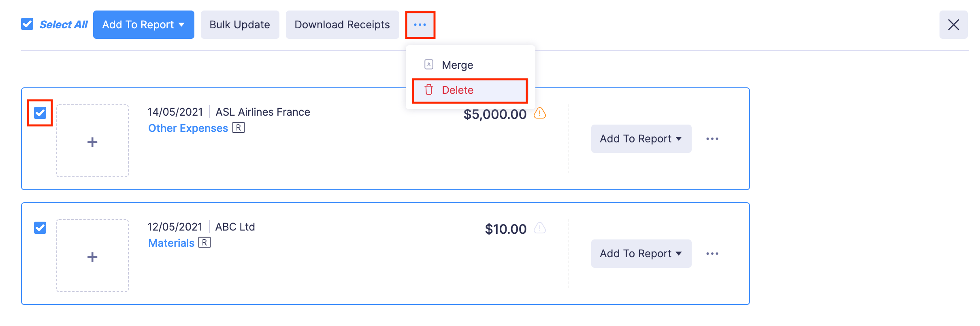This screenshot has height=326, width=980.
Task: Click the Bulk Update button
Action: pos(239,25)
